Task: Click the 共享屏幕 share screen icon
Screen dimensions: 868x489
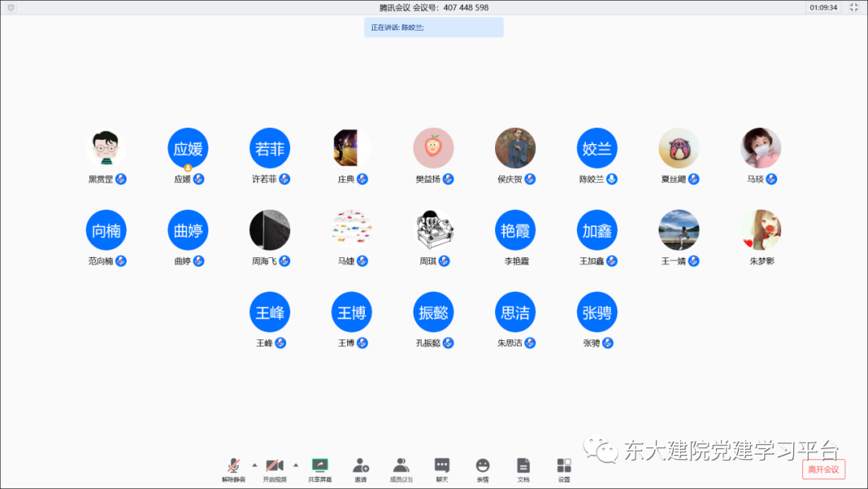Action: pos(319,466)
